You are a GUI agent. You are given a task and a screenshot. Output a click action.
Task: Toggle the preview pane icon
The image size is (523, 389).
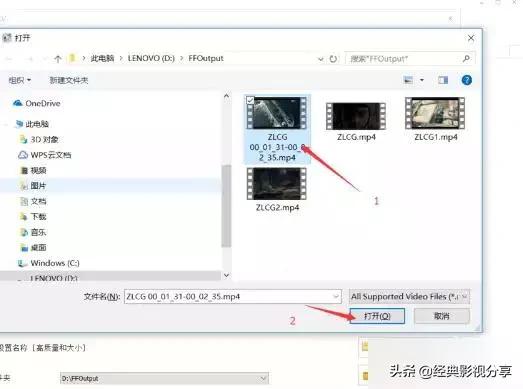click(x=443, y=80)
